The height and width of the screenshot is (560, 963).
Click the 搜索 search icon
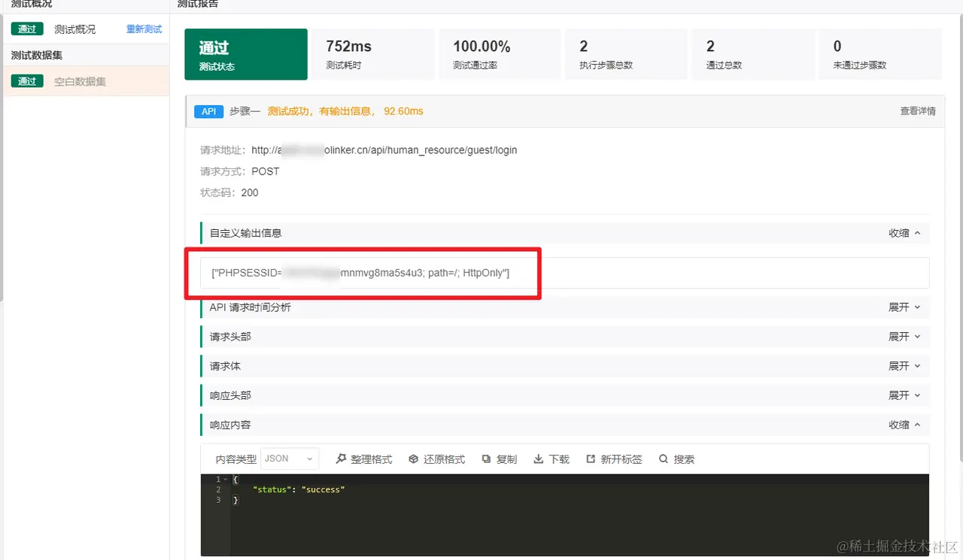point(664,459)
